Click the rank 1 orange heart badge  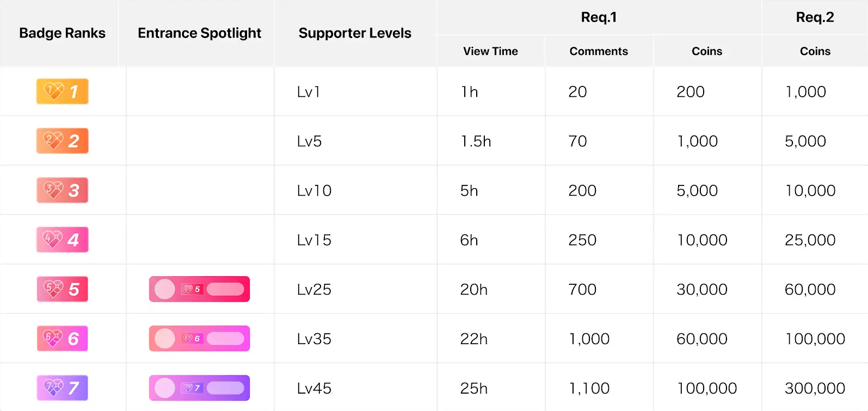[62, 91]
